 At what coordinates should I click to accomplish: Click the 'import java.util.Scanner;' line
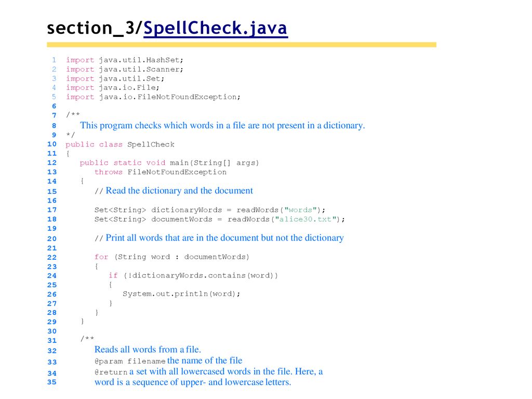tap(125, 69)
